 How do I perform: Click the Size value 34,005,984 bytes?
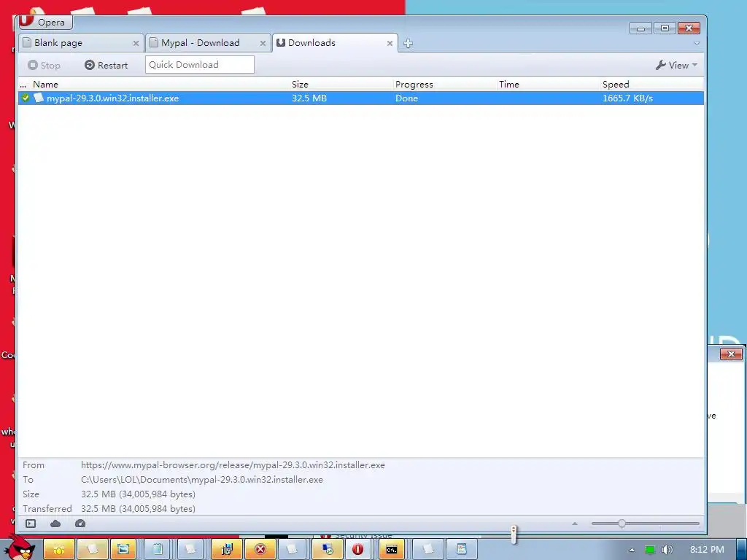point(138,494)
